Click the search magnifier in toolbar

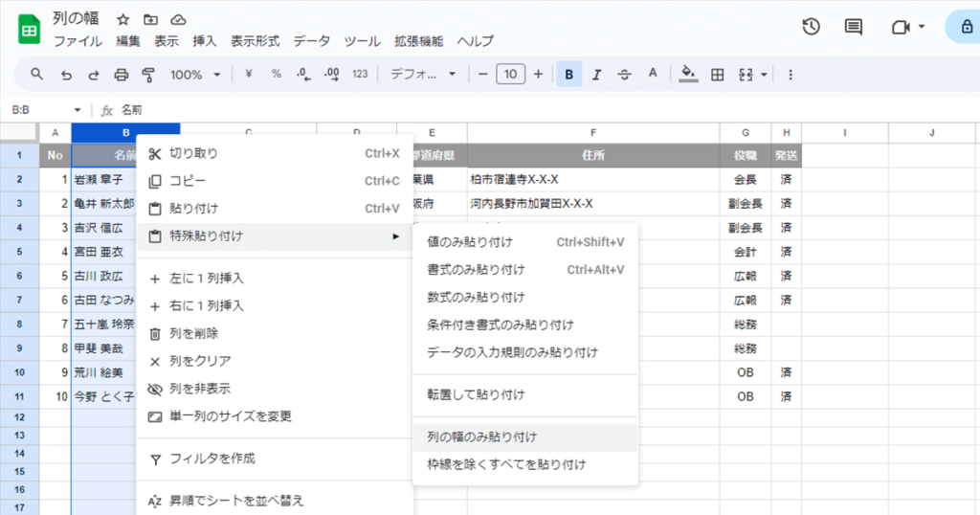37,75
